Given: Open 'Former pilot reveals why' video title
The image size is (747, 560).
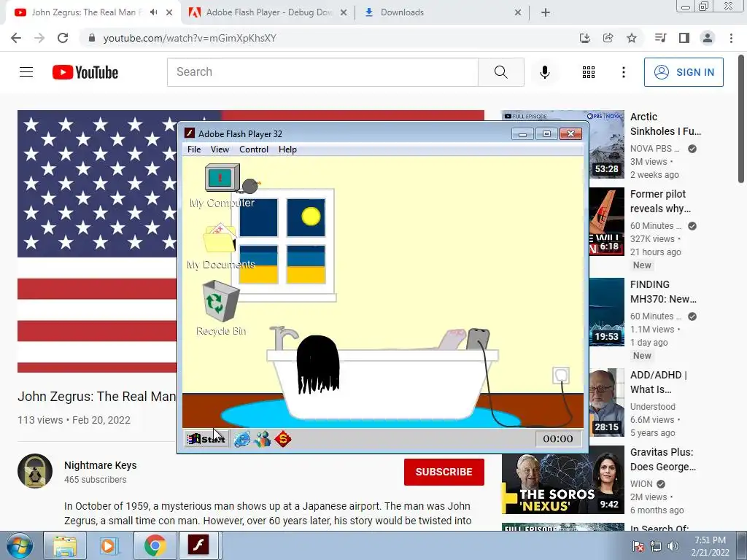Looking at the screenshot, I should point(660,201).
